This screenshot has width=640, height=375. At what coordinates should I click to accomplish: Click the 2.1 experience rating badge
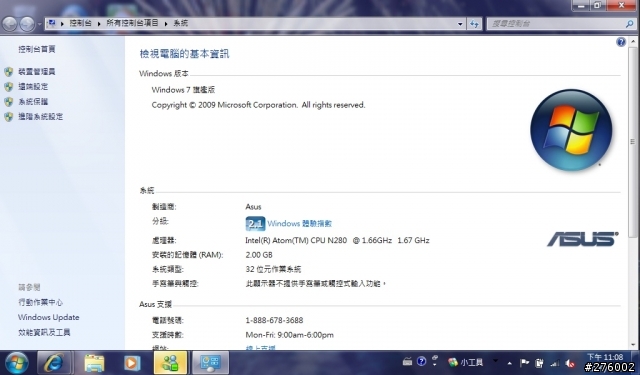point(255,224)
